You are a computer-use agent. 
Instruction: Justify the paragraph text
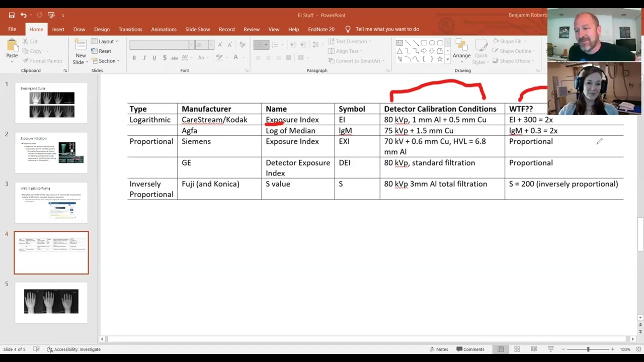click(288, 58)
